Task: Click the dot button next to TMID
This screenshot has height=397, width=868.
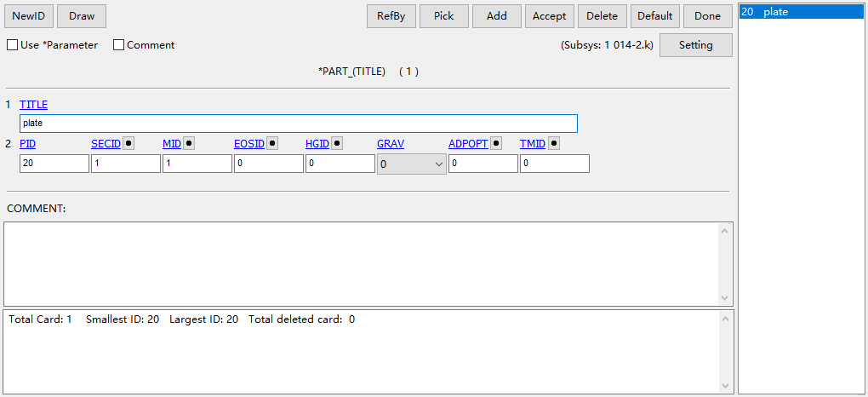Action: [x=554, y=143]
